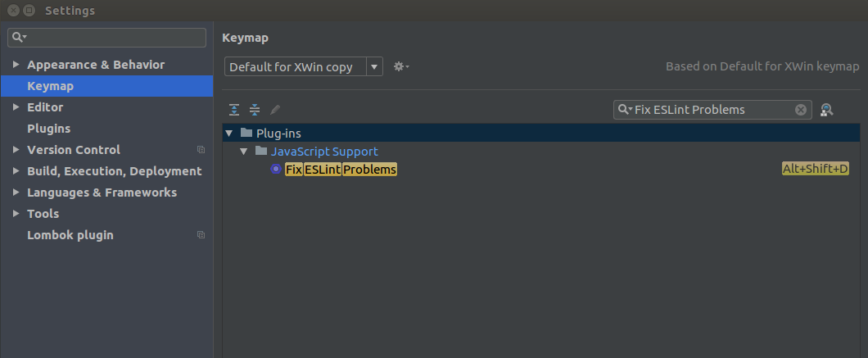
Task: Collapse the Plug-ins tree node
Action: [x=229, y=133]
